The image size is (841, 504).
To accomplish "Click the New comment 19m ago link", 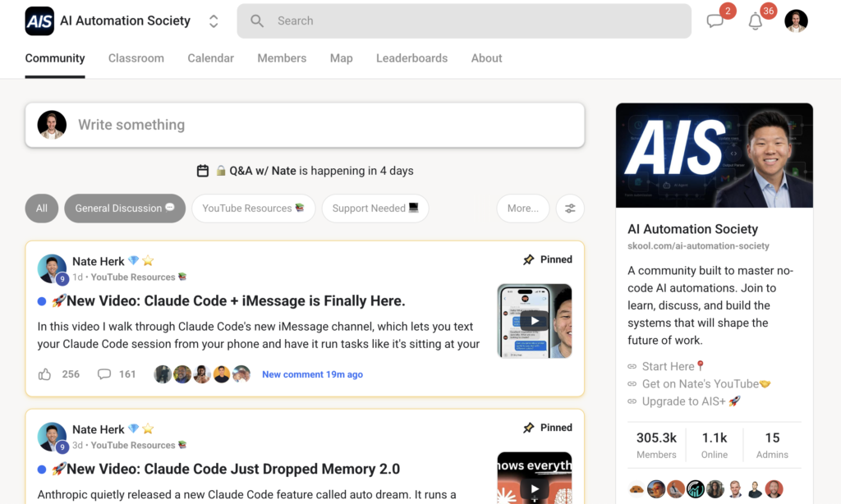I will point(312,374).
